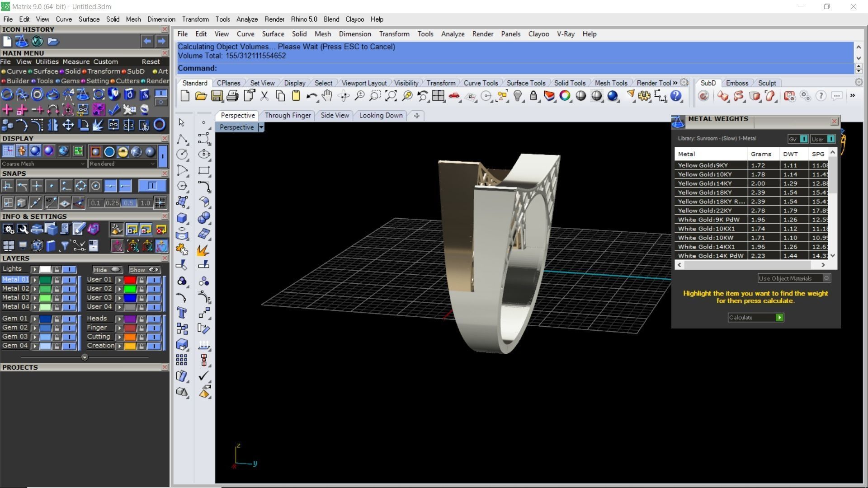Select the Pan hand tool
868x488 pixels.
point(327,96)
